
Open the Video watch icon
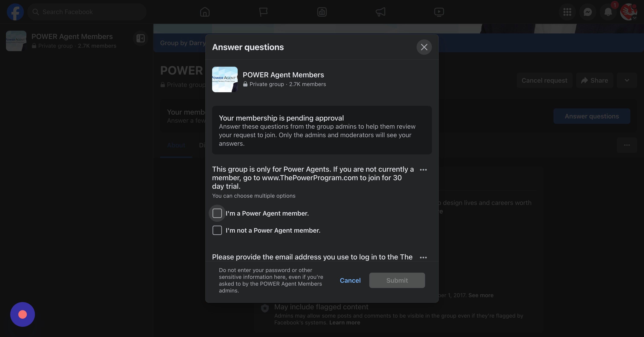[439, 12]
